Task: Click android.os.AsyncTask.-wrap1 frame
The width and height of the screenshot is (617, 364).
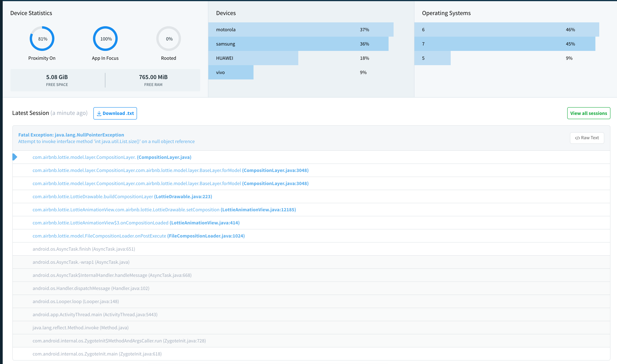Action: click(x=311, y=262)
